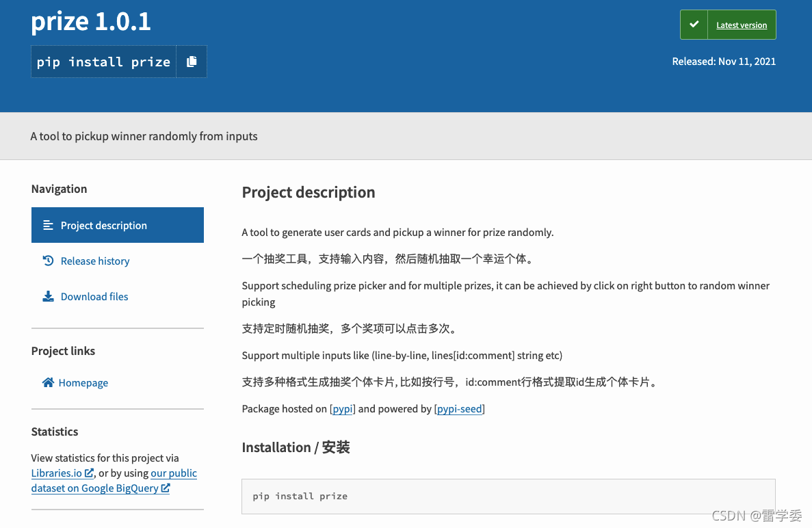The height and width of the screenshot is (528, 812).
Task: Follow the pypi link in the description
Action: 342,409
